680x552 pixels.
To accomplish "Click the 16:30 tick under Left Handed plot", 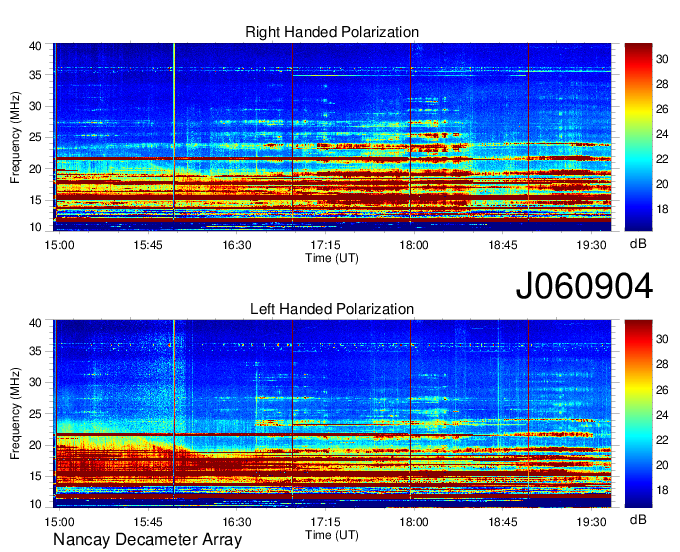I will (237, 522).
